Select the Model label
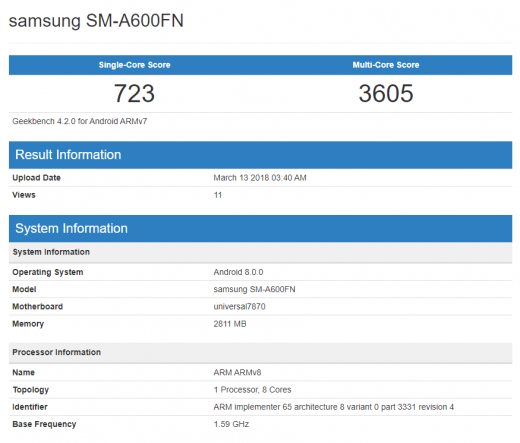 [x=24, y=289]
